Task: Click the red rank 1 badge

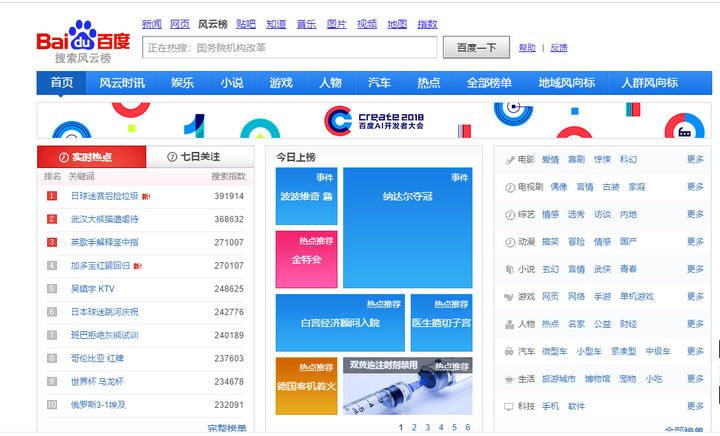Action: tap(52, 196)
